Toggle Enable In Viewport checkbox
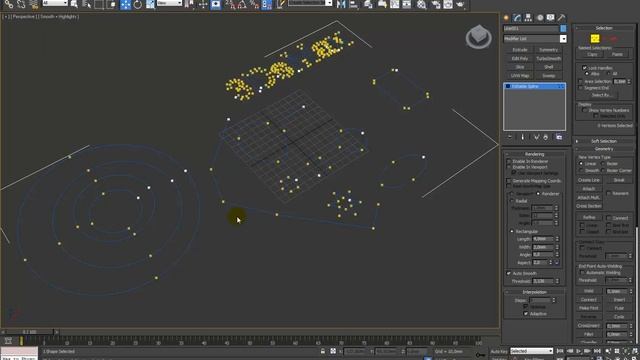This screenshot has height=360, width=640. (x=509, y=167)
